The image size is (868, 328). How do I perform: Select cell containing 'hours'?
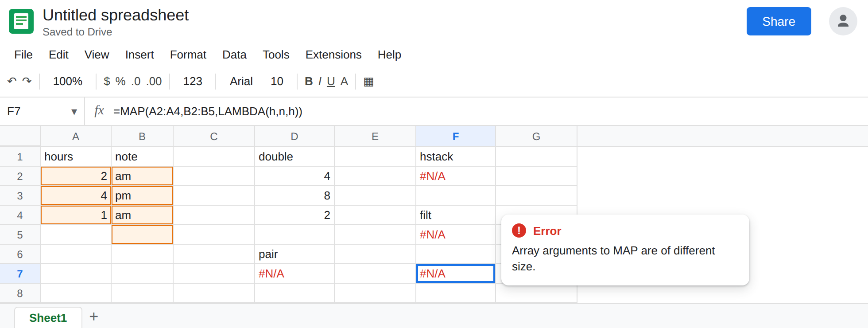76,157
